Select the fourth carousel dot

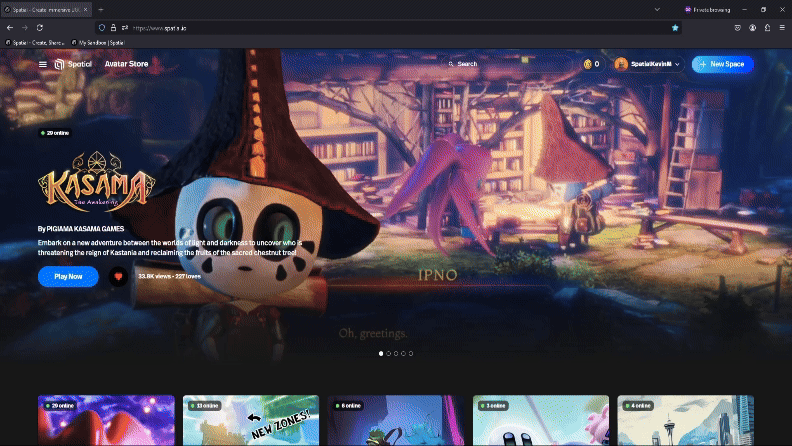pos(403,354)
